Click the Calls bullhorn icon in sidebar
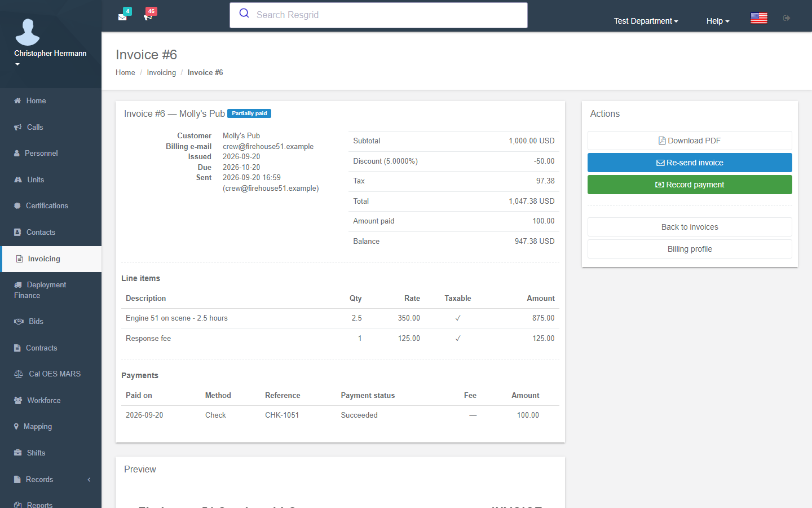 coord(18,128)
